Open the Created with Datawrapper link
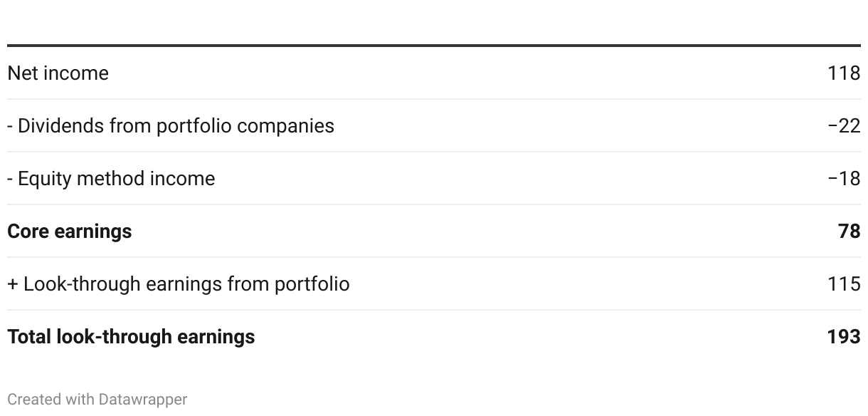 (97, 400)
